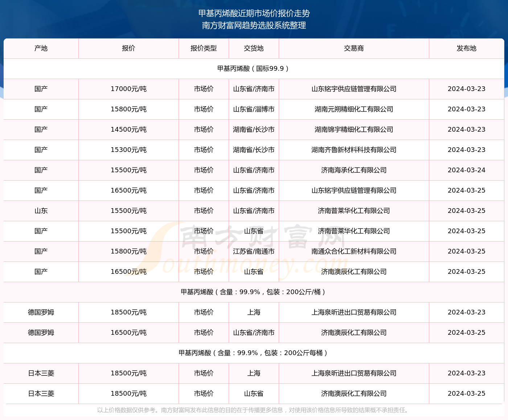
Task: Click 江苏省/南通市 delivery location
Action: click(x=254, y=251)
